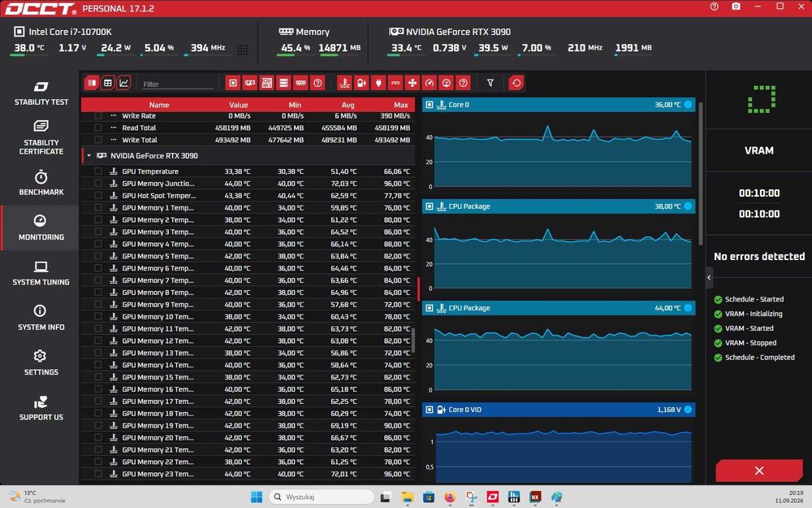Take a screenshot with the camera icon
Screen dimensions: 812x508
tap(736, 7)
